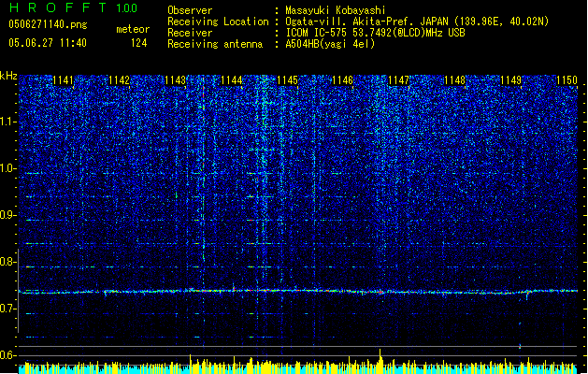The image size is (588, 374).
Task: Click the 'Observer' field label
Action: coord(190,10)
